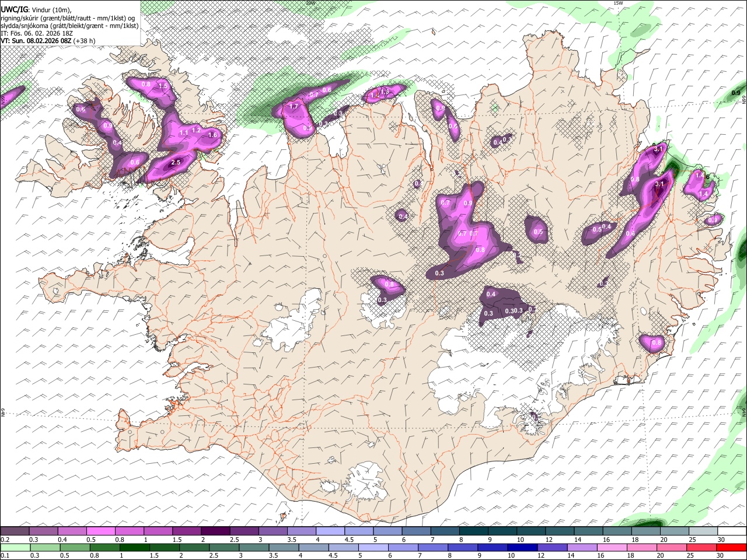747x560 pixels.
Task: Click the 'slydda/snjókoma' legend description line
Action: click(69, 26)
